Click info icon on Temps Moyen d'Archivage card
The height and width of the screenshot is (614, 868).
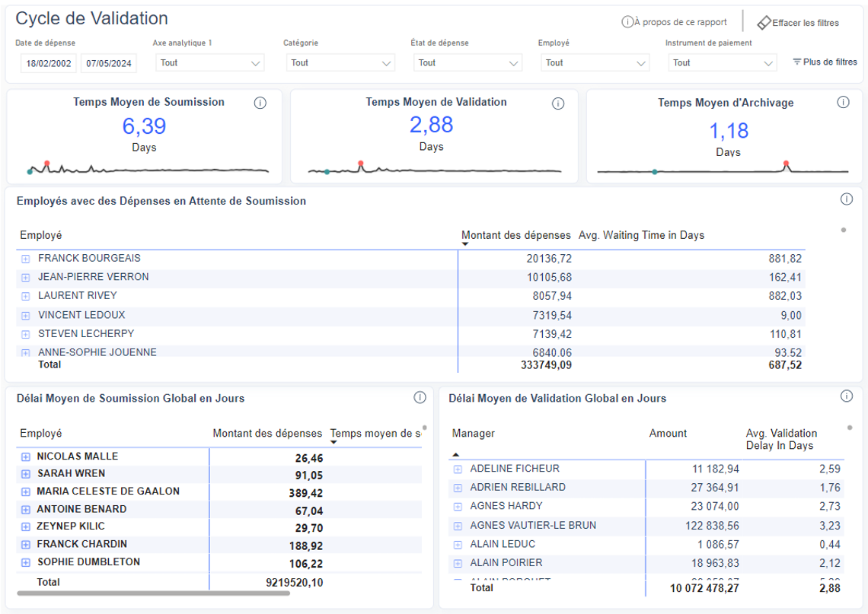point(843,103)
